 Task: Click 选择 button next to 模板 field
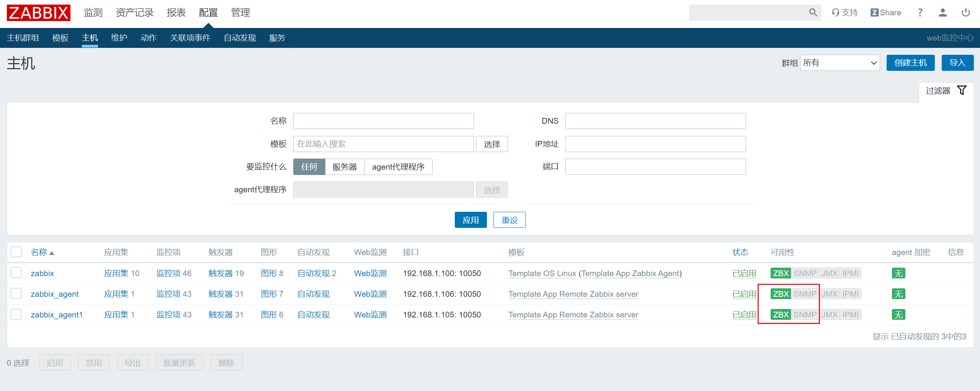[x=492, y=144]
